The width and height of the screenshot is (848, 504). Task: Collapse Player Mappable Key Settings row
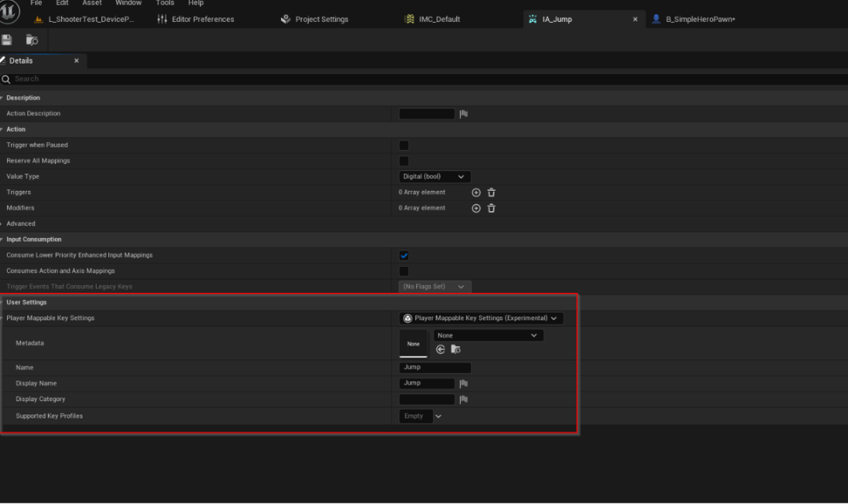(2, 318)
